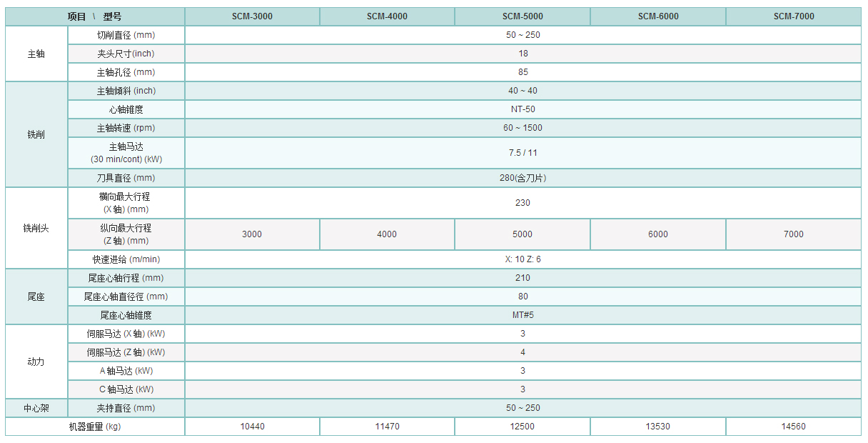The width and height of the screenshot is (868, 443).
Task: Select the 动力 category cell
Action: pyautogui.click(x=36, y=362)
